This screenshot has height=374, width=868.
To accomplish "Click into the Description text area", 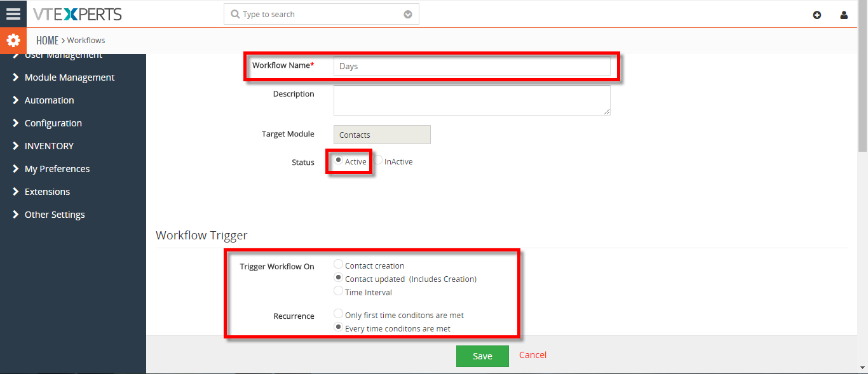I will [471, 100].
